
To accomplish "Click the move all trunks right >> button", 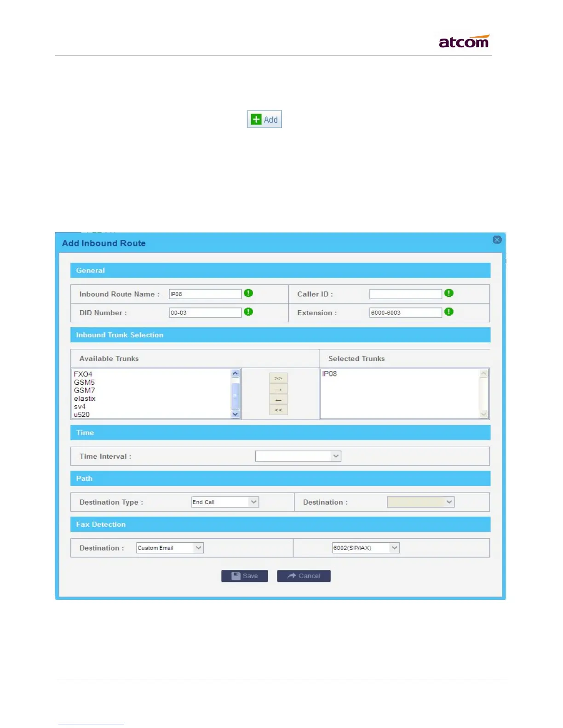I will tap(278, 378).
